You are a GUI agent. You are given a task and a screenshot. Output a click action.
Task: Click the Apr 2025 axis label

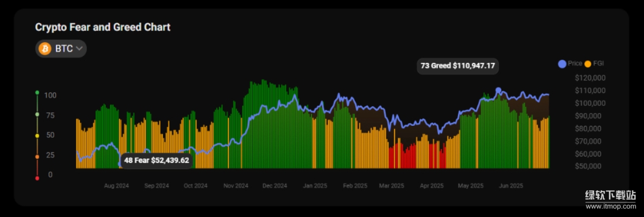[432, 186]
